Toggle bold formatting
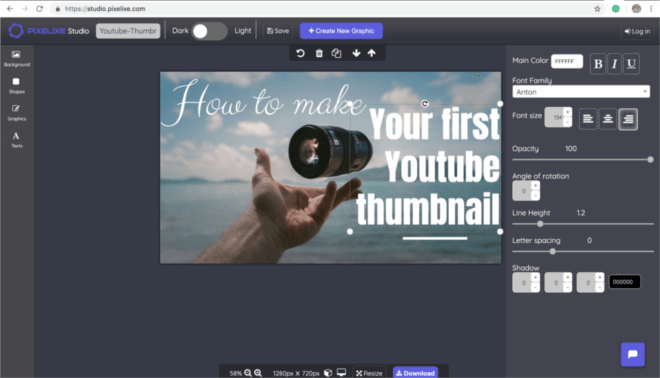Screen dimensions: 660x378 598,64
